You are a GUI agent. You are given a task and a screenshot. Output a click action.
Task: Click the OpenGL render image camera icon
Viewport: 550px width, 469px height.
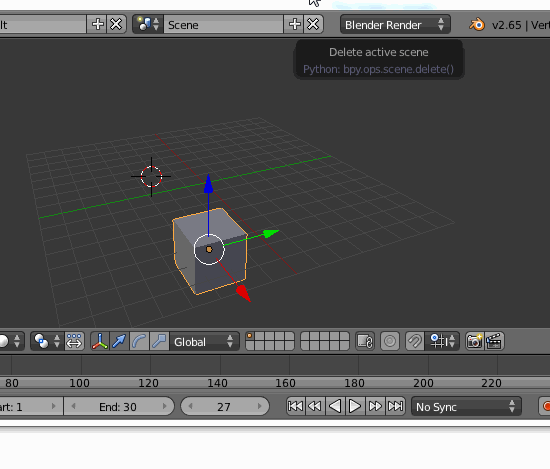475,341
